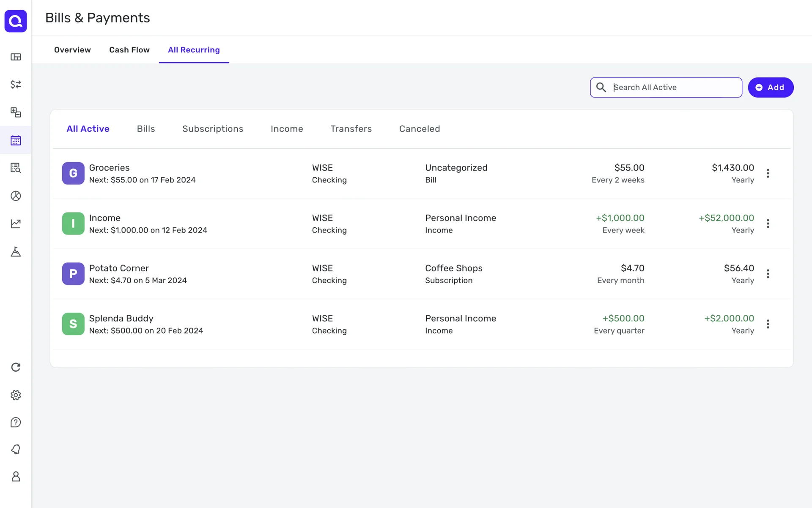Open the user profile icon
The image size is (812, 508).
point(16,477)
